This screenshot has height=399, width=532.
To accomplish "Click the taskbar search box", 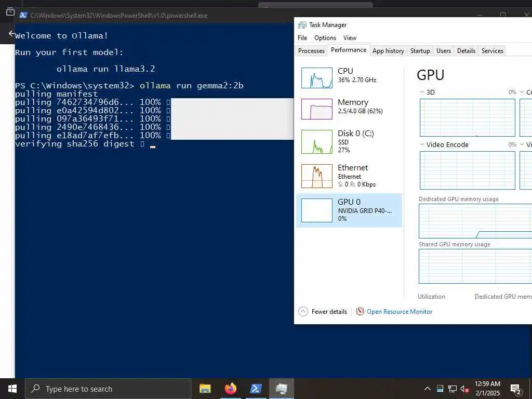I will tap(108, 389).
